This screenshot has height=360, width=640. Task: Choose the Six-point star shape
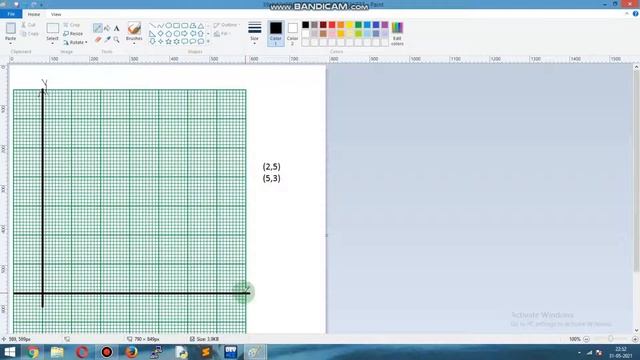point(176,42)
